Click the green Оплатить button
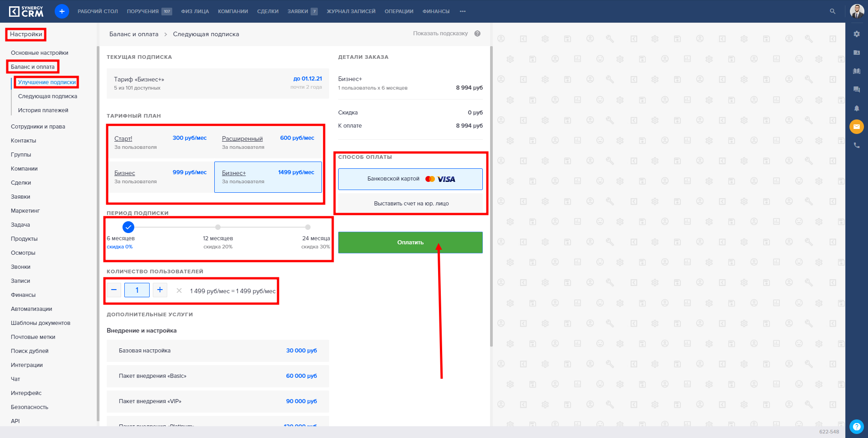Viewport: 868px width, 438px height. 410,243
